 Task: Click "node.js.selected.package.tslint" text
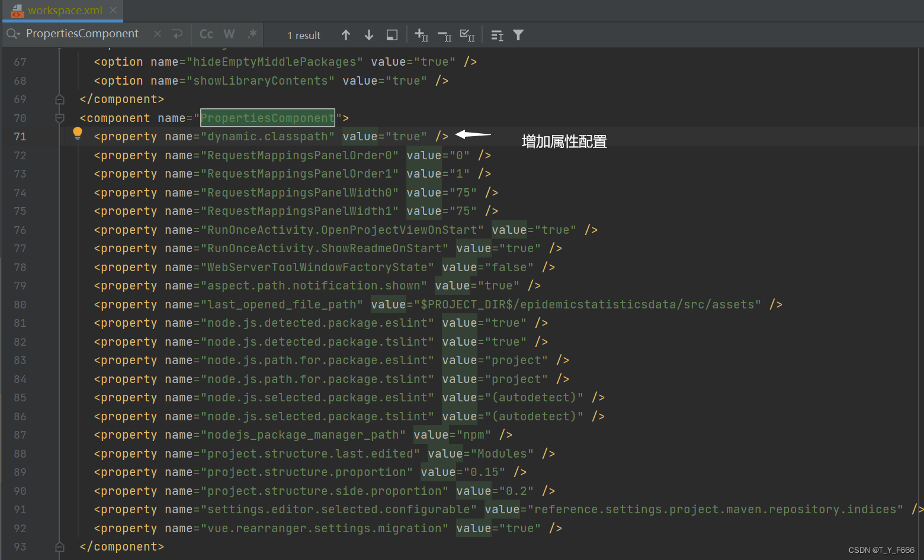[x=317, y=416]
